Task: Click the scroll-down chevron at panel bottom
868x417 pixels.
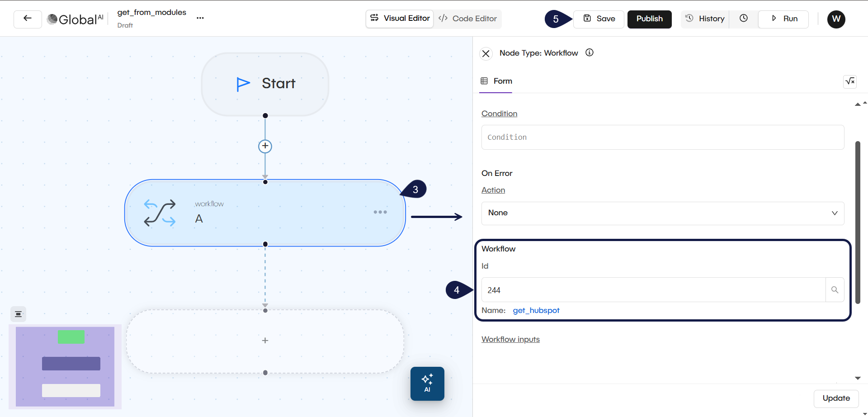Action: point(858,378)
